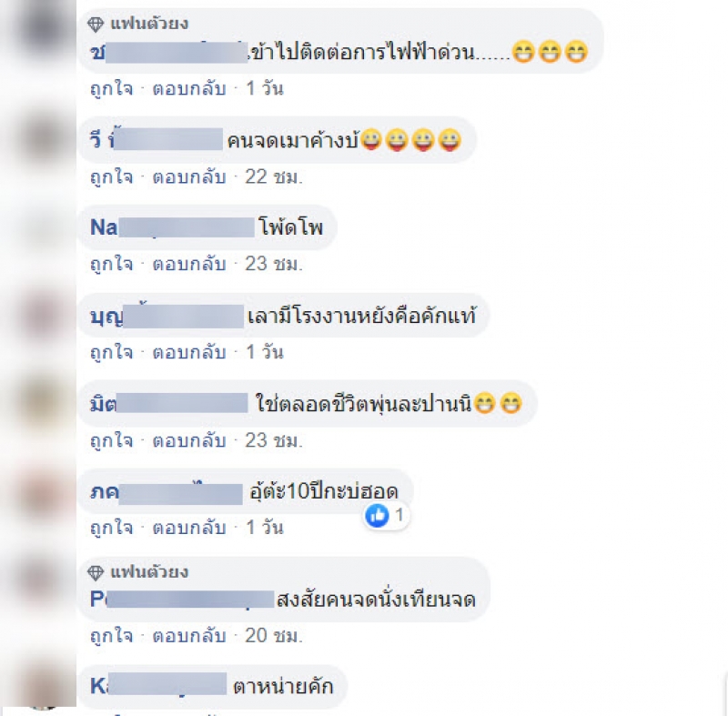The width and height of the screenshot is (728, 716).
Task: Like the 'เลามีโรงงานหยังคือคักแท้' comment
Action: click(111, 352)
